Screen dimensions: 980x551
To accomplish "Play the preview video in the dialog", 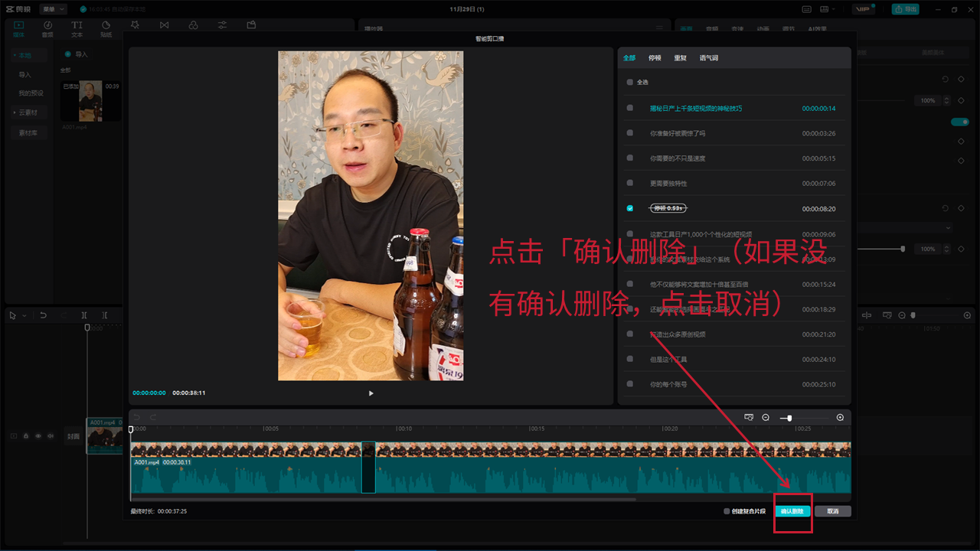I will tap(371, 393).
